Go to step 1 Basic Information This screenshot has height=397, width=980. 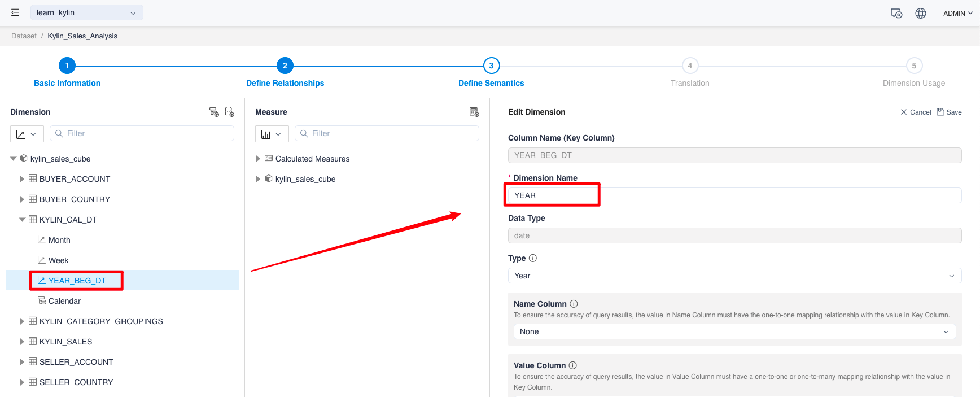(x=67, y=66)
